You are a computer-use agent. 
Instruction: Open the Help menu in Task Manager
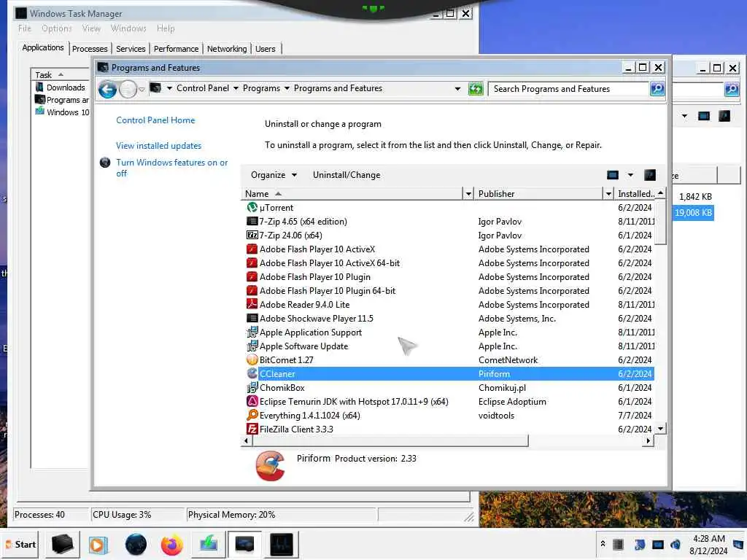click(x=166, y=28)
